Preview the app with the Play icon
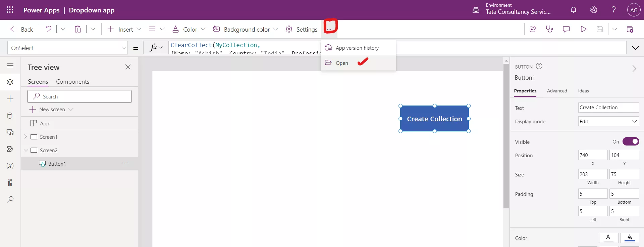Viewport: 644px width, 247px height. click(x=583, y=29)
